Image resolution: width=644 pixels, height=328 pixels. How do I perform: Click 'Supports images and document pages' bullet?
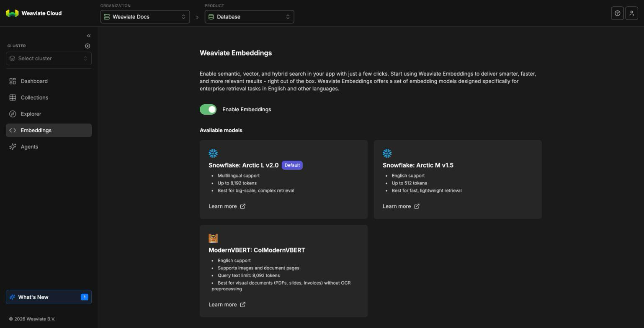[258, 268]
